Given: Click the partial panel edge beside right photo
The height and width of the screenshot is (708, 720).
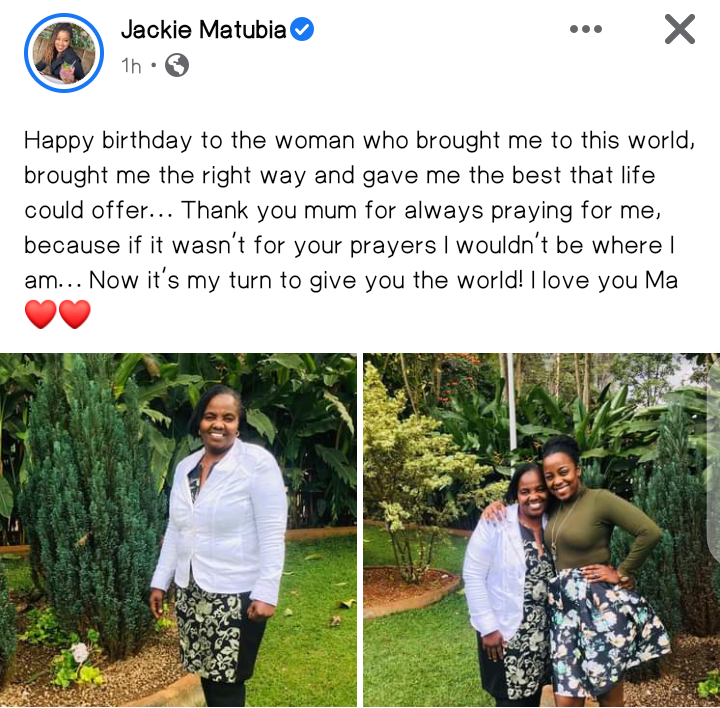Looking at the screenshot, I should tap(714, 461).
